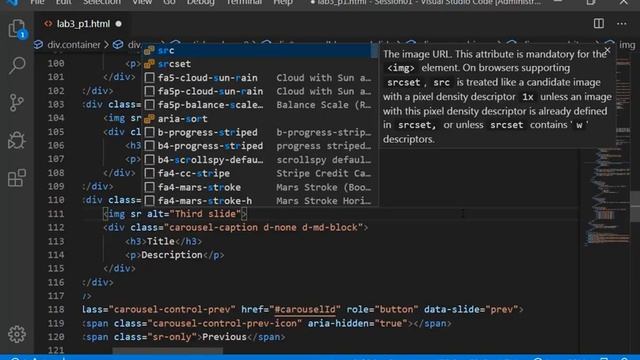Open the Explorer view in activity bar

point(17,29)
